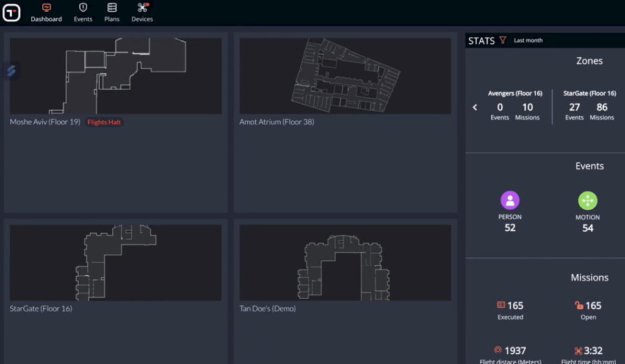Click the green Motion event icon
This screenshot has height=364, width=625.
tap(587, 201)
